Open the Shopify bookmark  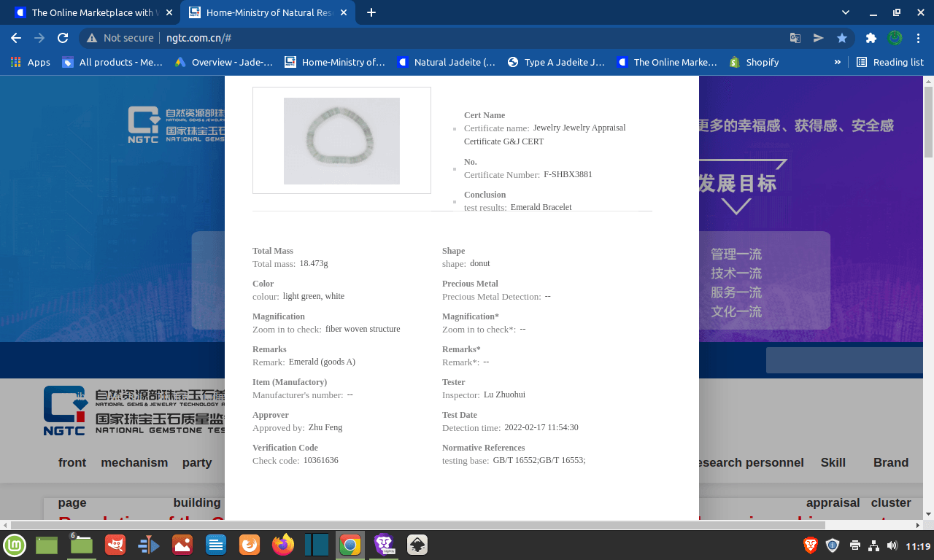tap(754, 62)
